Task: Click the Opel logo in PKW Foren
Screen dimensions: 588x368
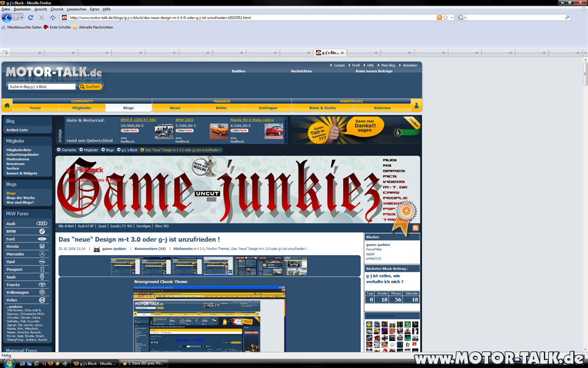Action: point(42,262)
